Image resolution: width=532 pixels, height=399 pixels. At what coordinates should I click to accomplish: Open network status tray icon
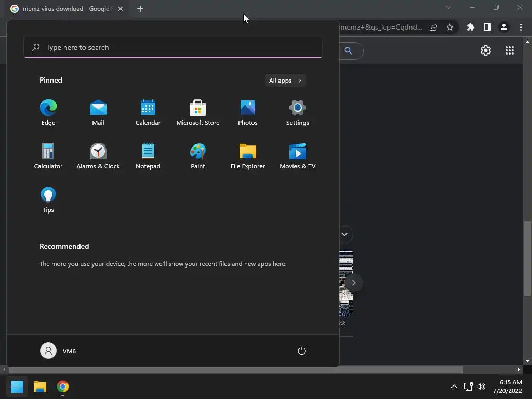469,387
